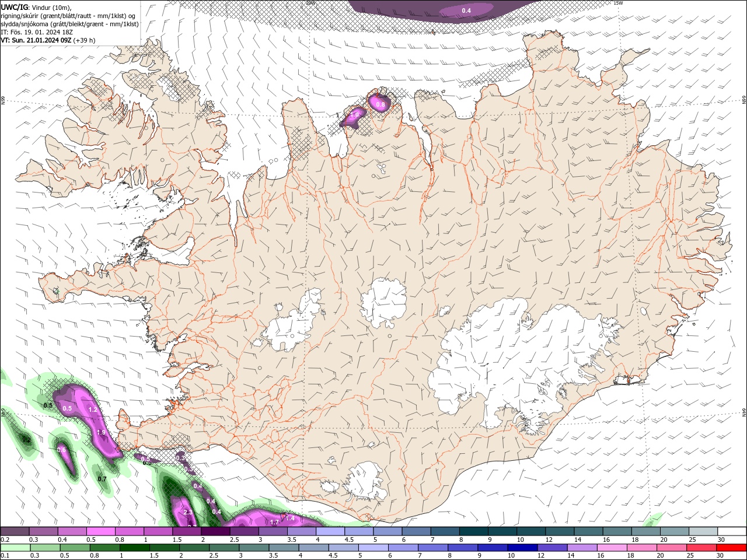Select the darkest purple swatch between 2 and 2.5 in the upper legend row
747x560 pixels.
coord(215,531)
